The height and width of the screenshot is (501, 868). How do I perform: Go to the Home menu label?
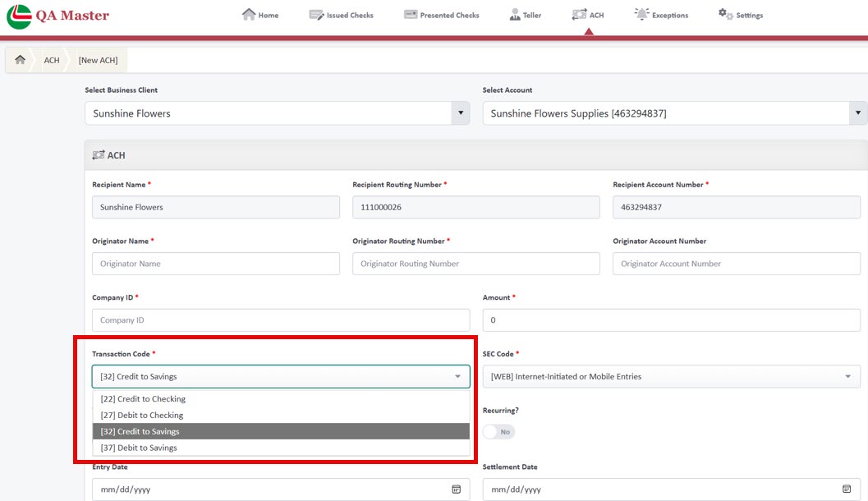269,16
